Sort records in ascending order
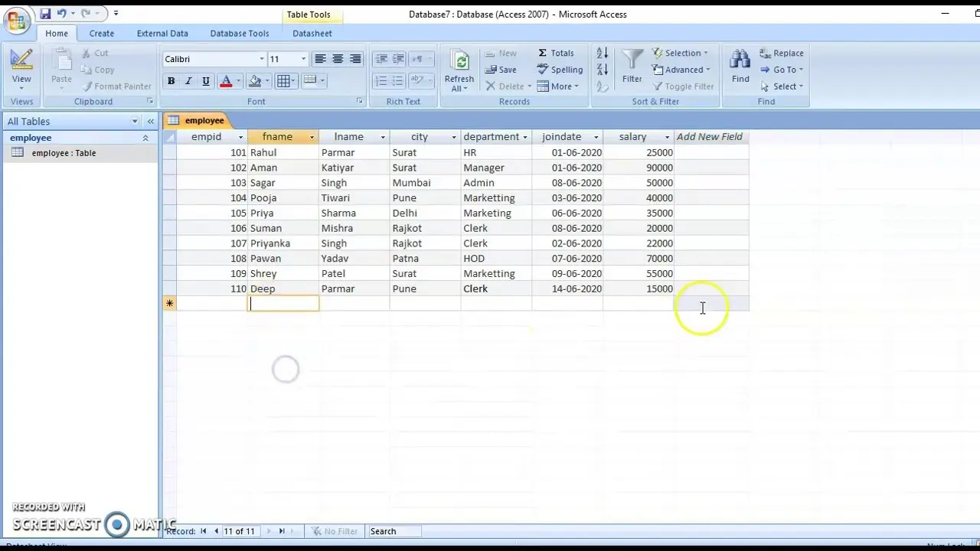This screenshot has height=551, width=980. pos(602,53)
